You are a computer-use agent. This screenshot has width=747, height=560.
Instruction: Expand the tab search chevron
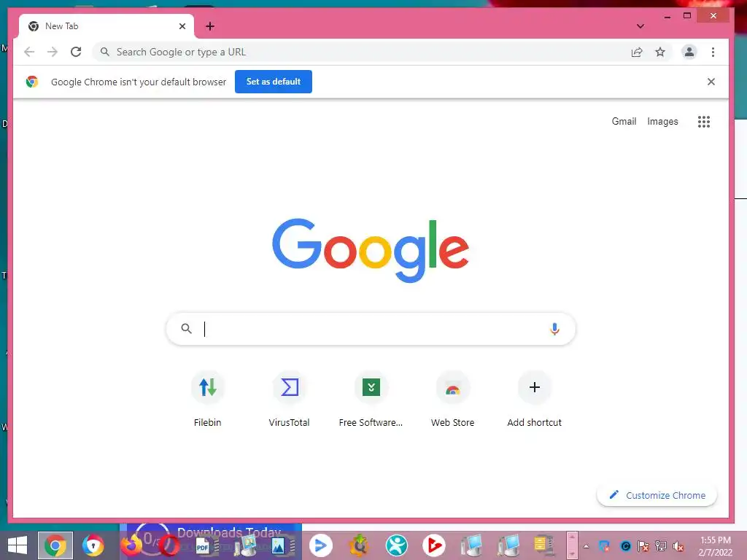(x=640, y=26)
